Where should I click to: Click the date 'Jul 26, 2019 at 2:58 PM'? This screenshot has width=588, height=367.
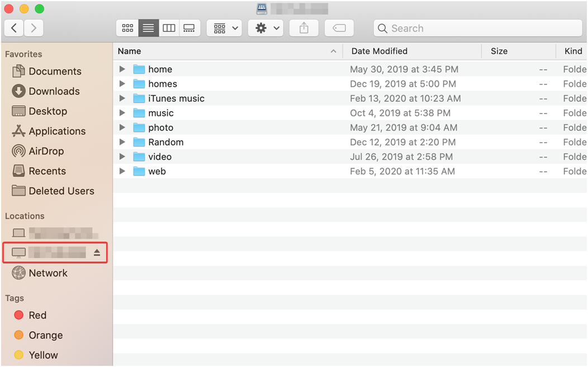pos(401,157)
